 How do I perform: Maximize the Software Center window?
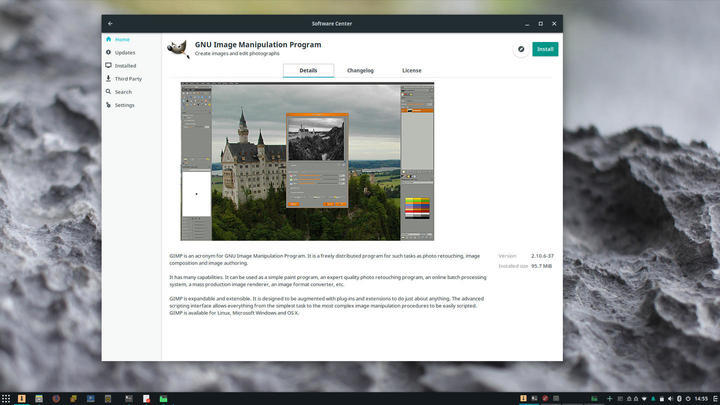coord(540,23)
